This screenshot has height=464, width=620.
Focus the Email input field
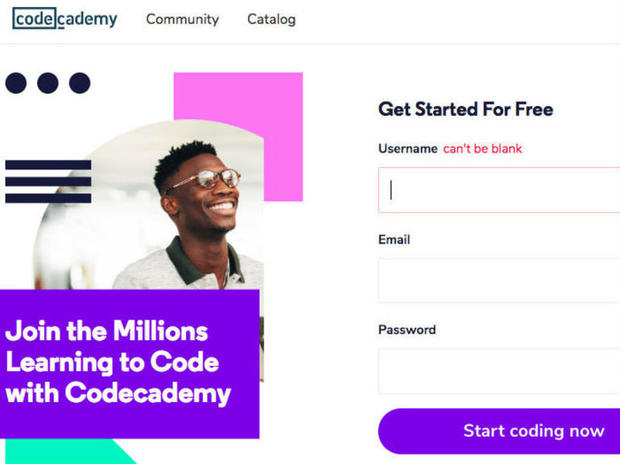(499, 280)
